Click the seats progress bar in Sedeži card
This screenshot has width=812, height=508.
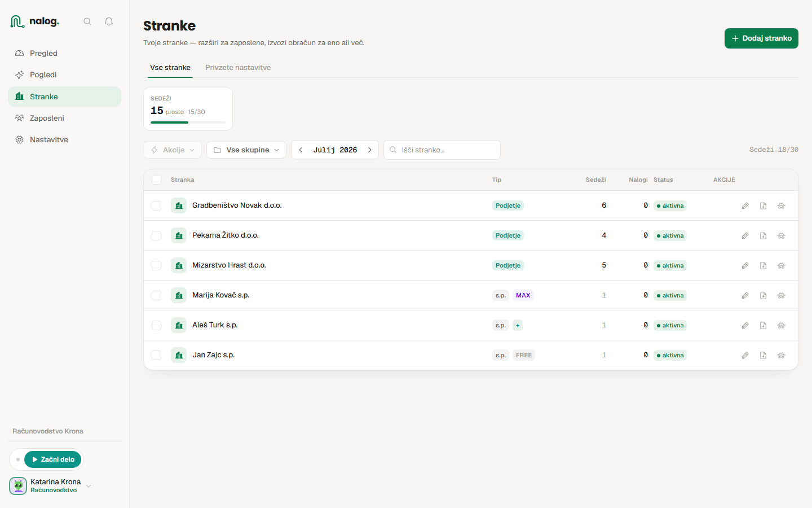tap(188, 122)
